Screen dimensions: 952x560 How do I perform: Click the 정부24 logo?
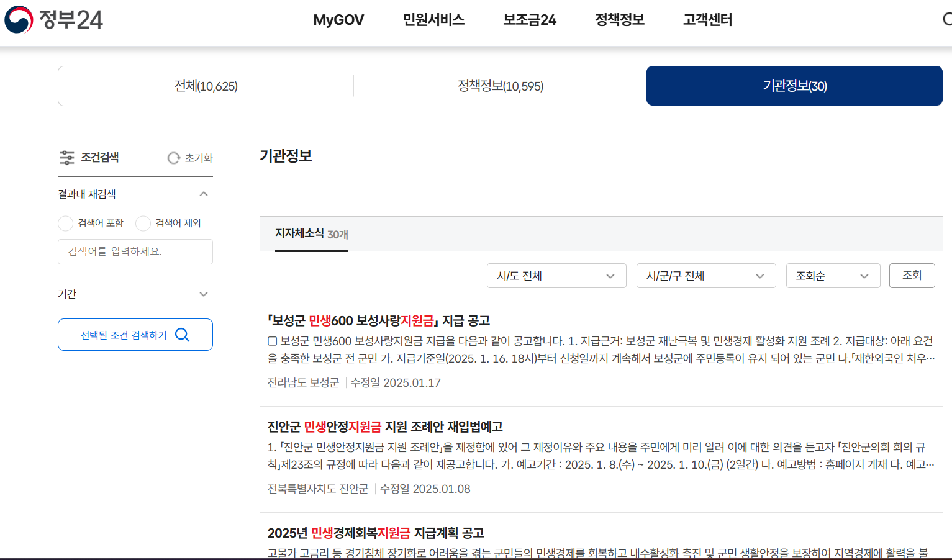[x=53, y=20]
